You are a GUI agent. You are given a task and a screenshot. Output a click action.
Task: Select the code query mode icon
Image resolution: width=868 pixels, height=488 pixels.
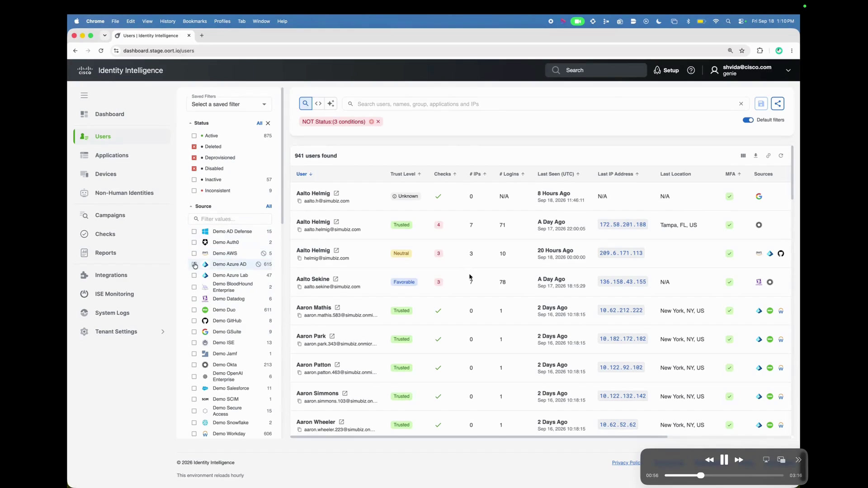318,103
